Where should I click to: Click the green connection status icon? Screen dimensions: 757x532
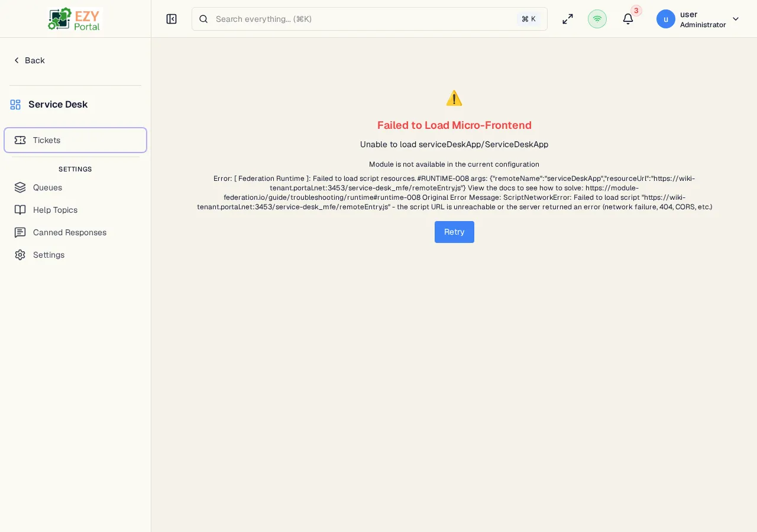597,19
